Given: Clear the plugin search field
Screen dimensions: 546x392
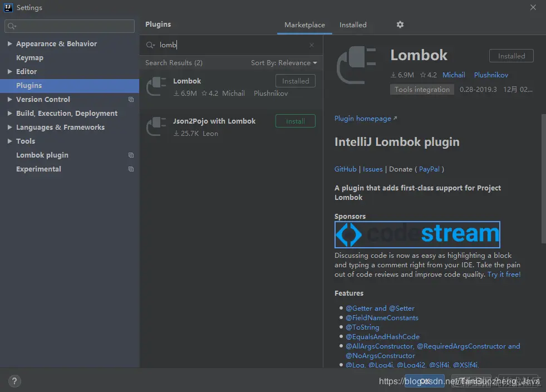Looking at the screenshot, I should coord(312,45).
